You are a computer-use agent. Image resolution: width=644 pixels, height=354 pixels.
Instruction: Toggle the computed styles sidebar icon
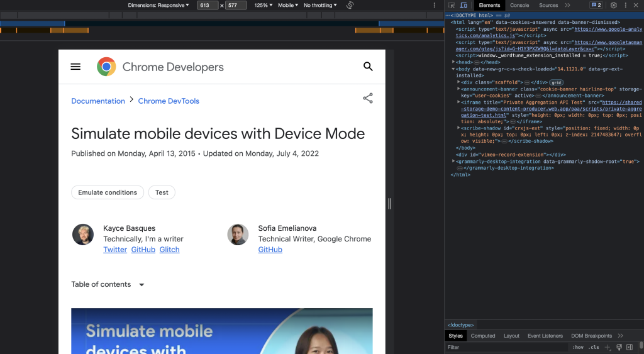(x=630, y=348)
